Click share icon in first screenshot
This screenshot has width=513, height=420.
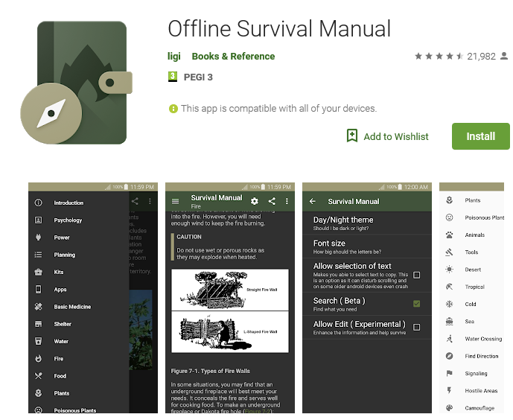(x=135, y=201)
